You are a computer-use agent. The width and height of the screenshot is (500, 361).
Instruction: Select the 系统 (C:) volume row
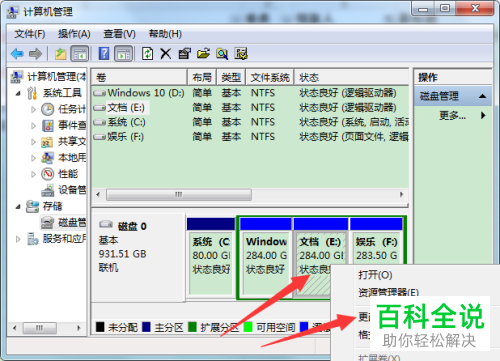coord(250,122)
